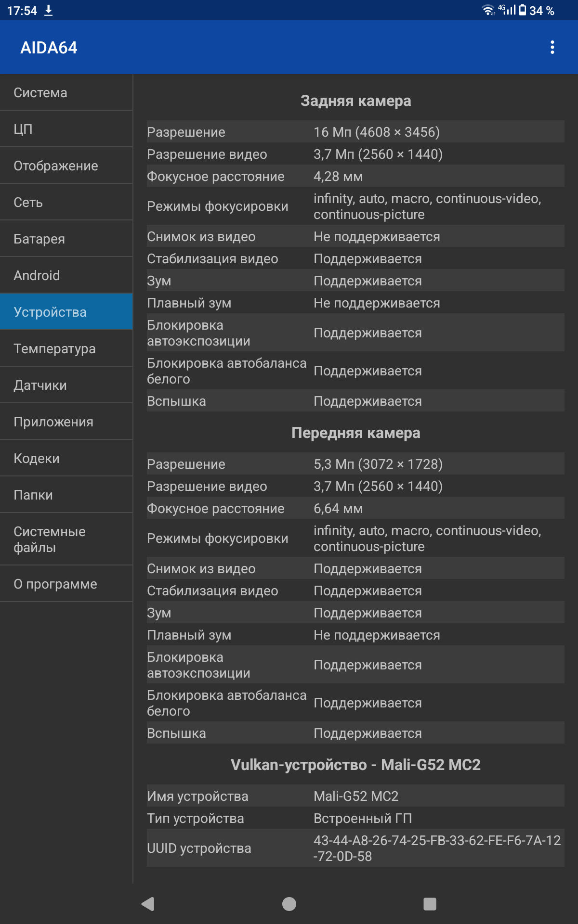578x924 pixels.
Task: Open Системные файлы in the sidebar
Action: pos(66,539)
